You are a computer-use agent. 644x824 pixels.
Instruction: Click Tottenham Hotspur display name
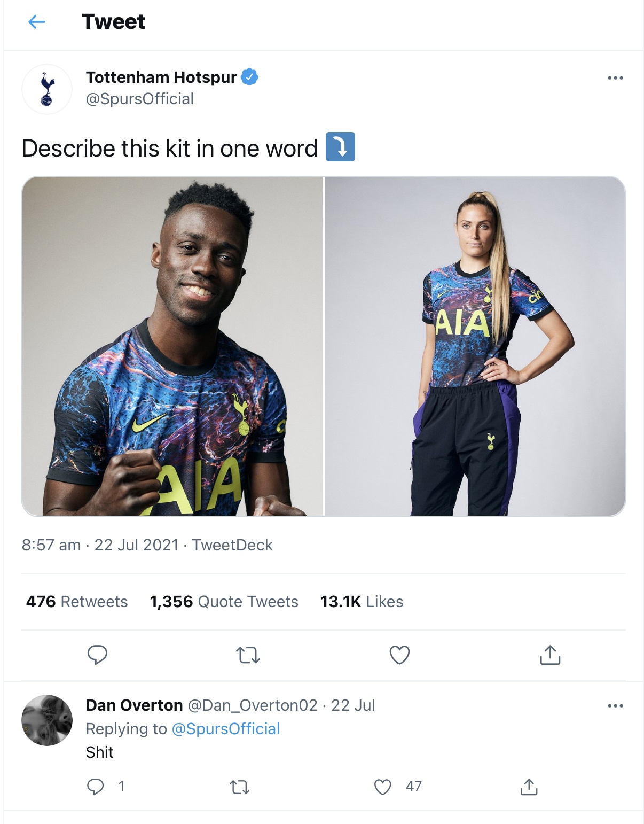(161, 77)
